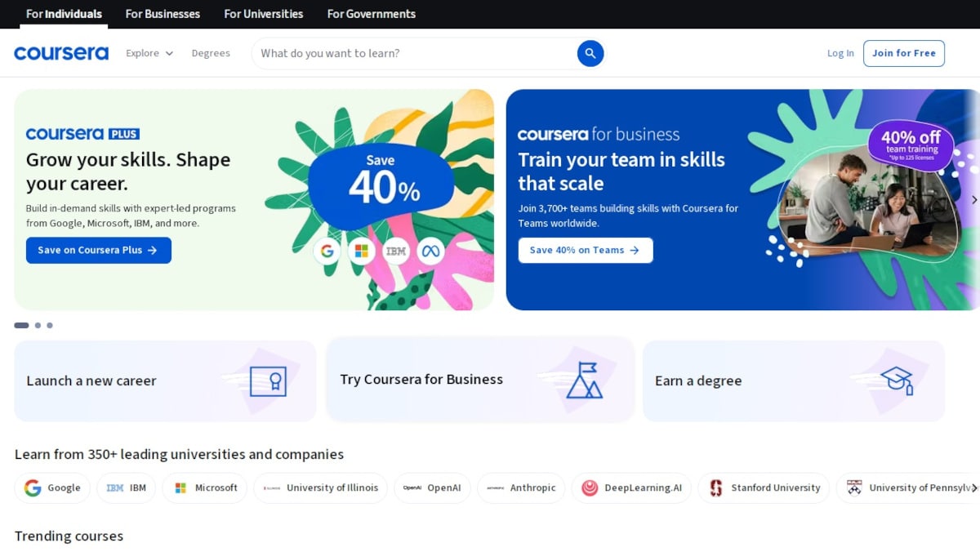
Task: Open the OpenAI partner chip
Action: coord(432,487)
